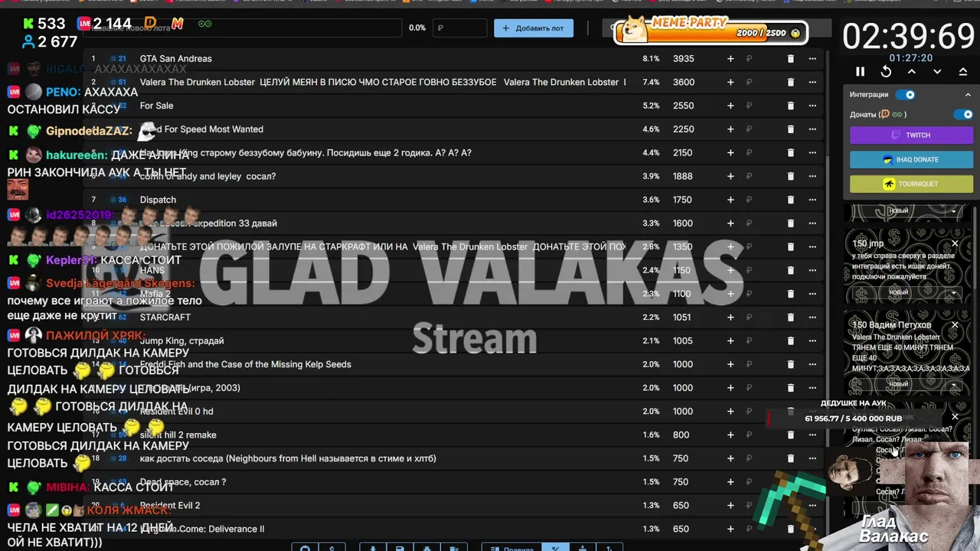Click the 1051 amount in STARCRAFT row
This screenshot has height=551, width=980.
coord(682,317)
